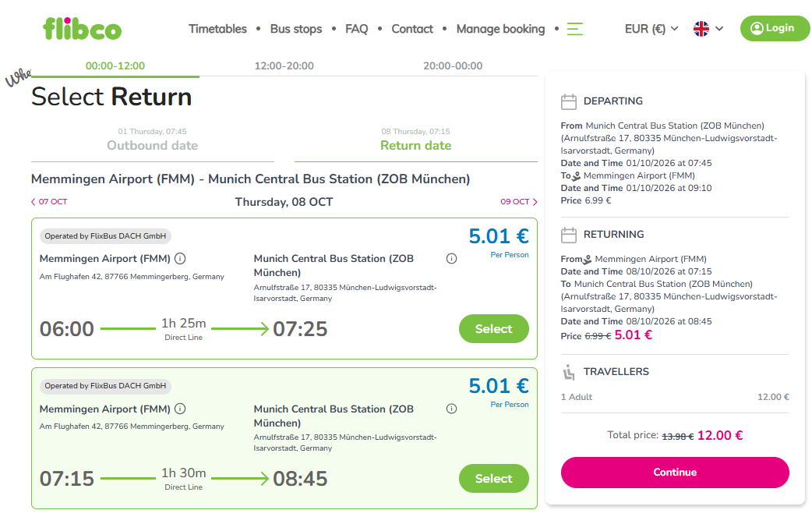This screenshot has width=812, height=517.
Task: Click info icon beside second Memmingen Airport (FMM)
Action: pyautogui.click(x=180, y=409)
